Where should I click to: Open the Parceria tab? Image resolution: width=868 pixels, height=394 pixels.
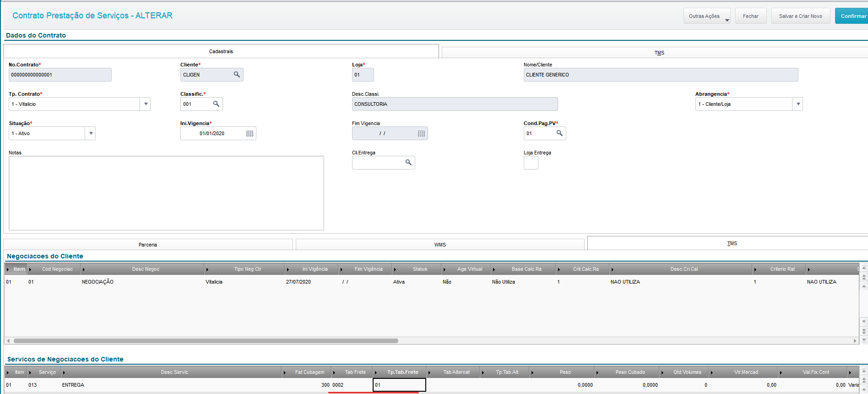coord(148,245)
